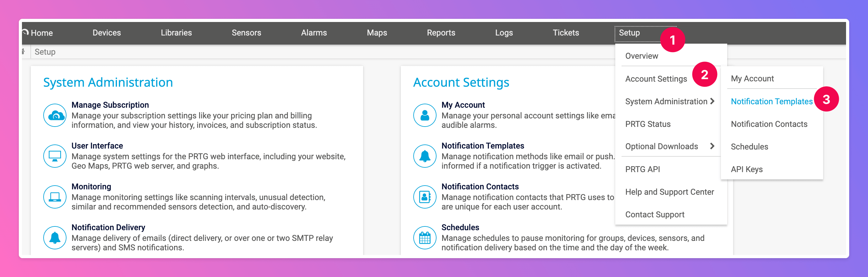Open the Devices menu

(x=107, y=33)
